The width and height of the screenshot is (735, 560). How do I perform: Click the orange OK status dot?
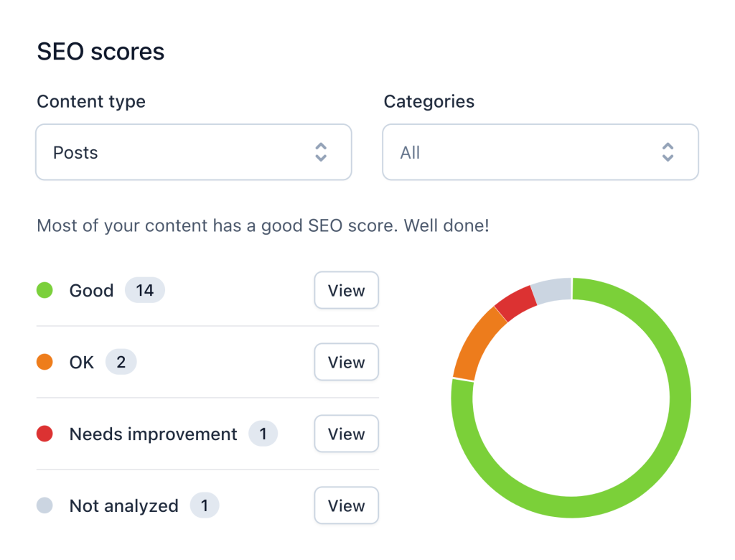(45, 362)
